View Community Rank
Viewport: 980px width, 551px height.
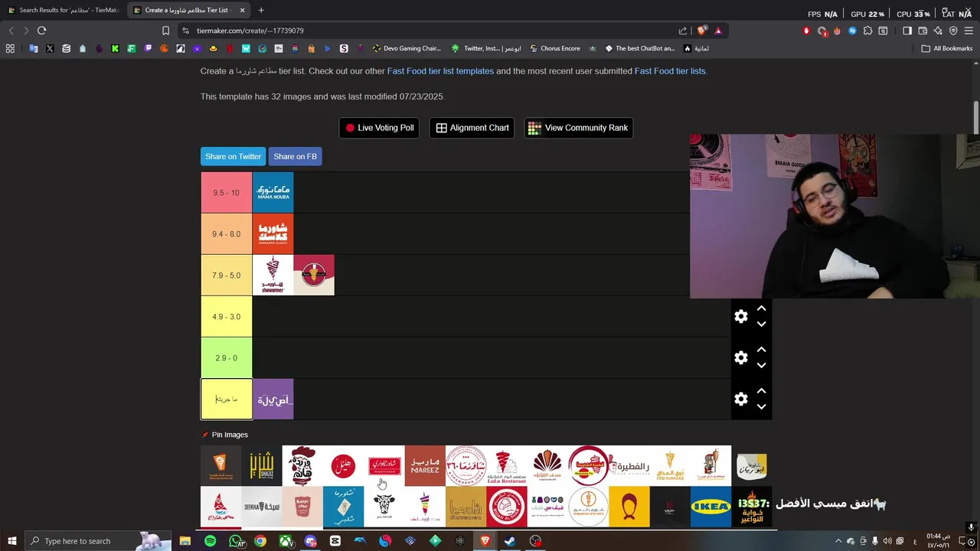coord(578,128)
